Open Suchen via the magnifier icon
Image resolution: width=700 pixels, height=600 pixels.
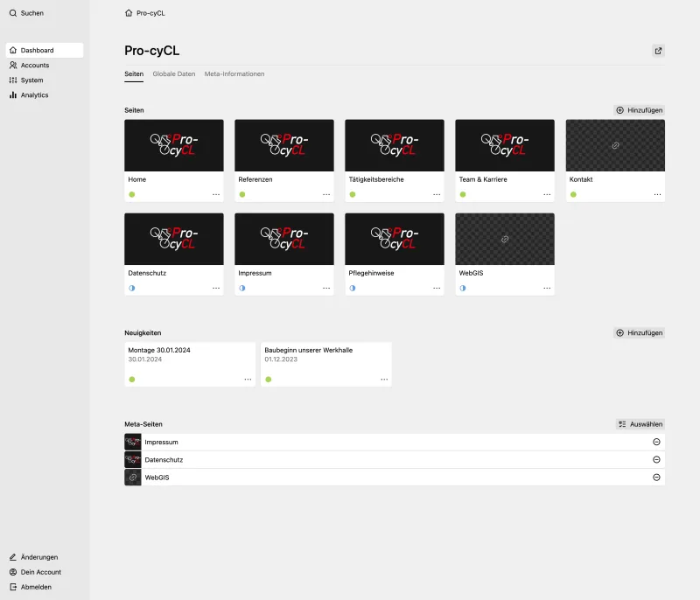[x=15, y=13]
